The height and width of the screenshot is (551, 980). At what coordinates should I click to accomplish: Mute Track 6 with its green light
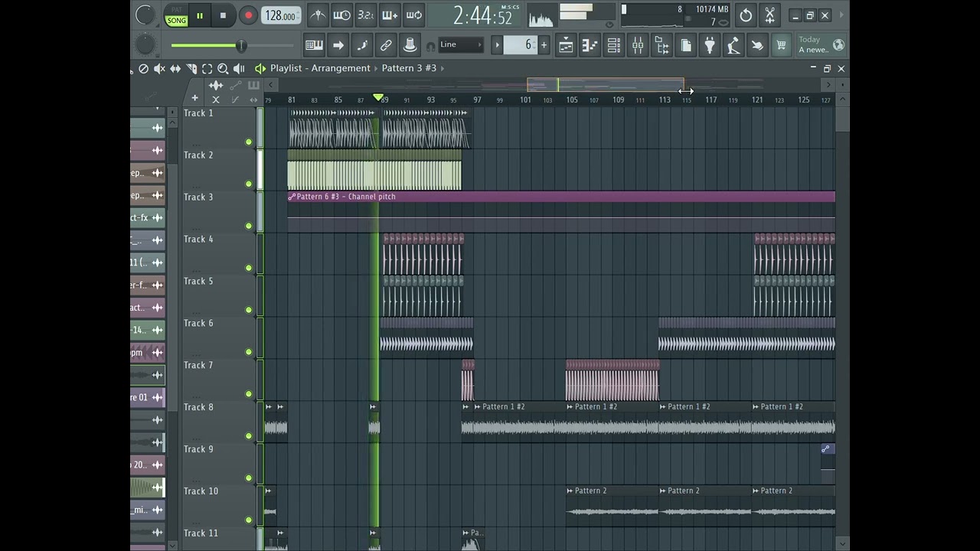point(248,352)
